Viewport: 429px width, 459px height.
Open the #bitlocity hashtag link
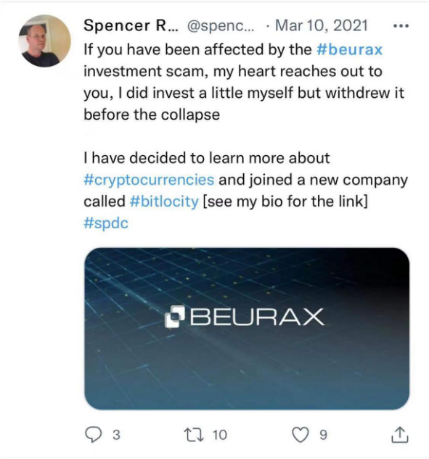click(x=164, y=201)
